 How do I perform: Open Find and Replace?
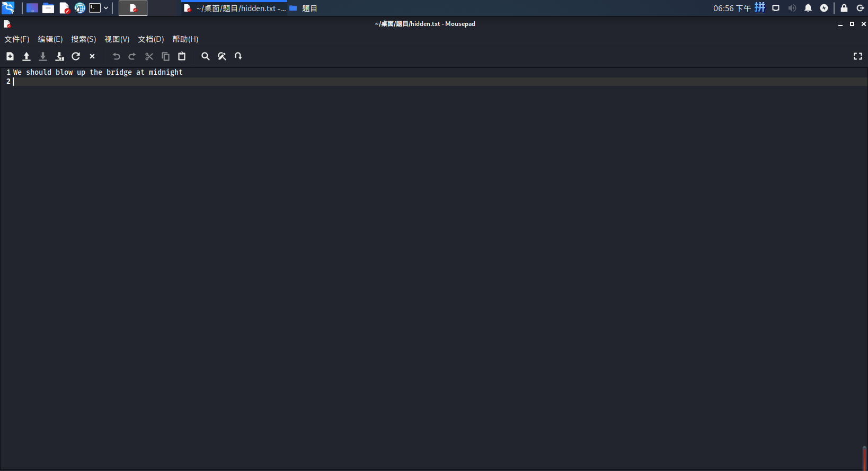222,56
